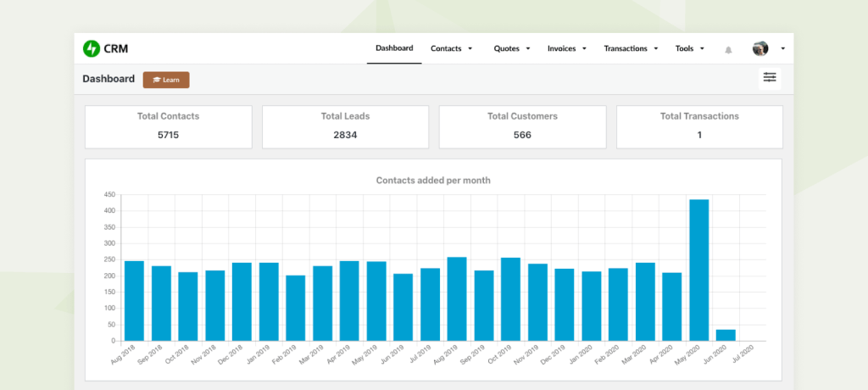This screenshot has width=868, height=390.
Task: Open the dashboard settings sliders icon
Action: click(x=770, y=78)
